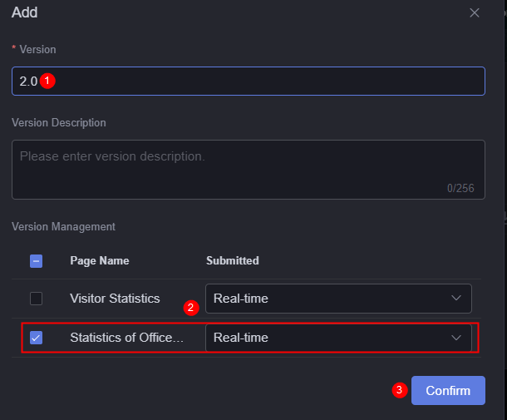The width and height of the screenshot is (507, 420).
Task: Click the red step marker numbered 2
Action: click(191, 308)
